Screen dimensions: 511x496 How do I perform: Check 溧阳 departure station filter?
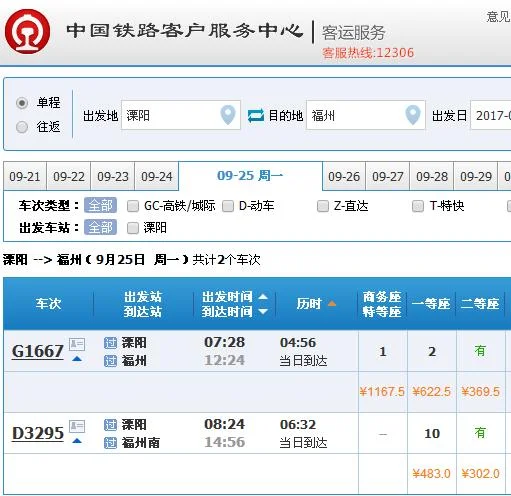133,228
